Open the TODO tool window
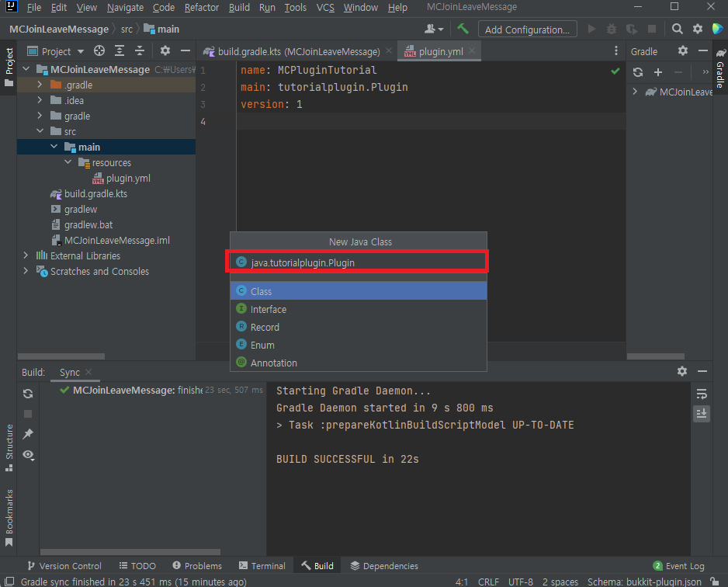The height and width of the screenshot is (587, 728). pyautogui.click(x=137, y=565)
